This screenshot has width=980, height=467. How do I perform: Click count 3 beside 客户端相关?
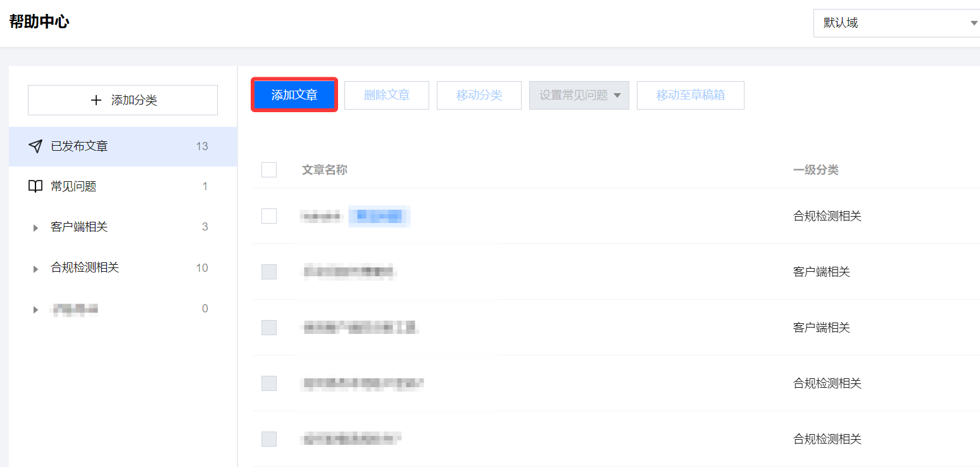point(204,227)
